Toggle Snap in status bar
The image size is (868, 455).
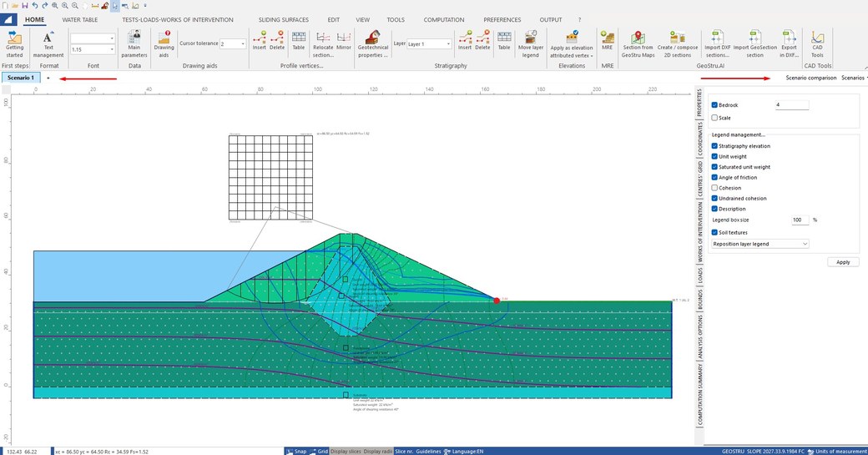pos(297,451)
